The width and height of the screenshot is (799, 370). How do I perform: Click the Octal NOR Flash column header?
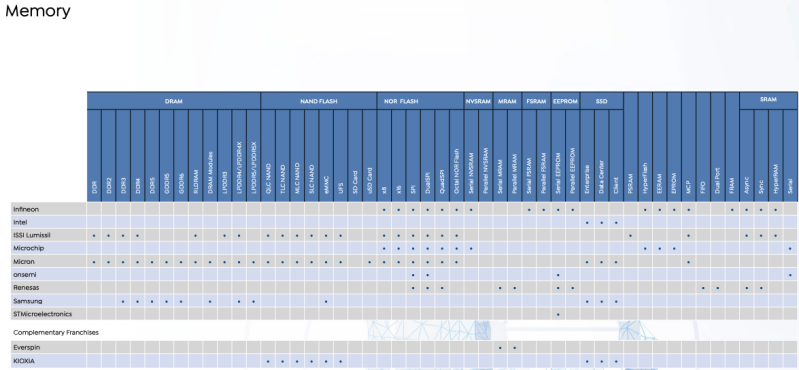pyautogui.click(x=457, y=155)
